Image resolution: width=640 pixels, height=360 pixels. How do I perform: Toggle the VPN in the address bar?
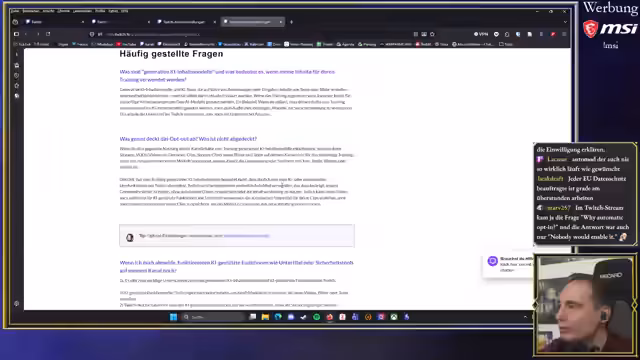point(481,34)
